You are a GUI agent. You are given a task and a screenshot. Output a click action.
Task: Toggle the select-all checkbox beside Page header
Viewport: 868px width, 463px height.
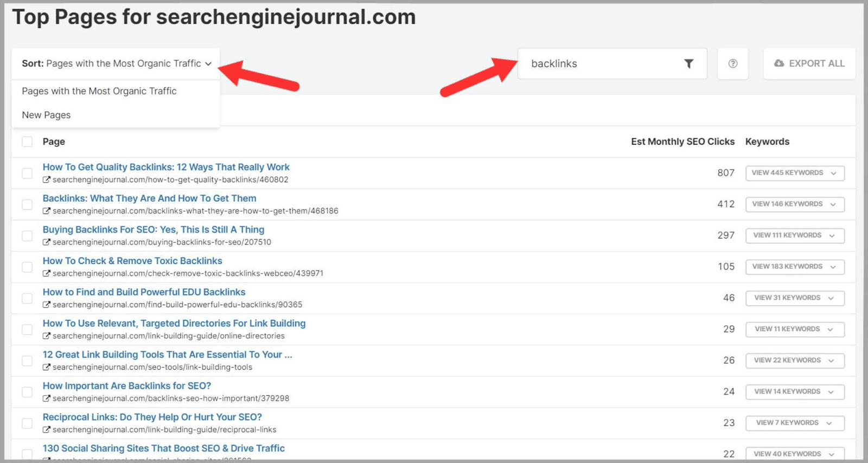tap(27, 142)
